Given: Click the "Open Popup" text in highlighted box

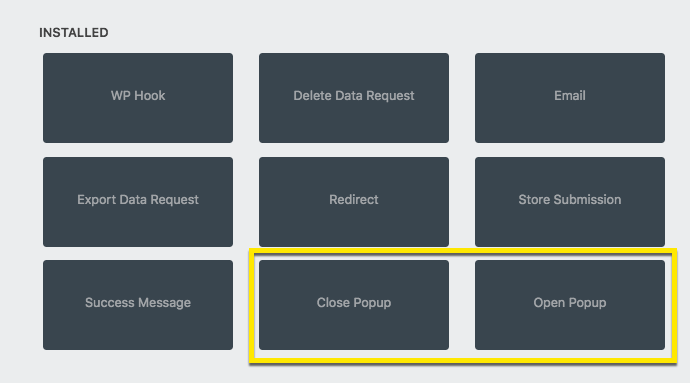Looking at the screenshot, I should tap(570, 303).
